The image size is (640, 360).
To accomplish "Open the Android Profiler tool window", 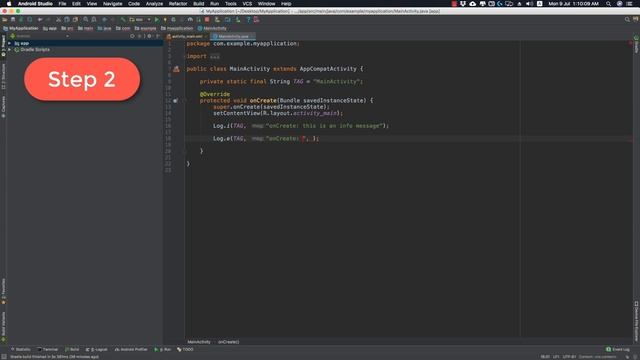I will (x=131, y=350).
